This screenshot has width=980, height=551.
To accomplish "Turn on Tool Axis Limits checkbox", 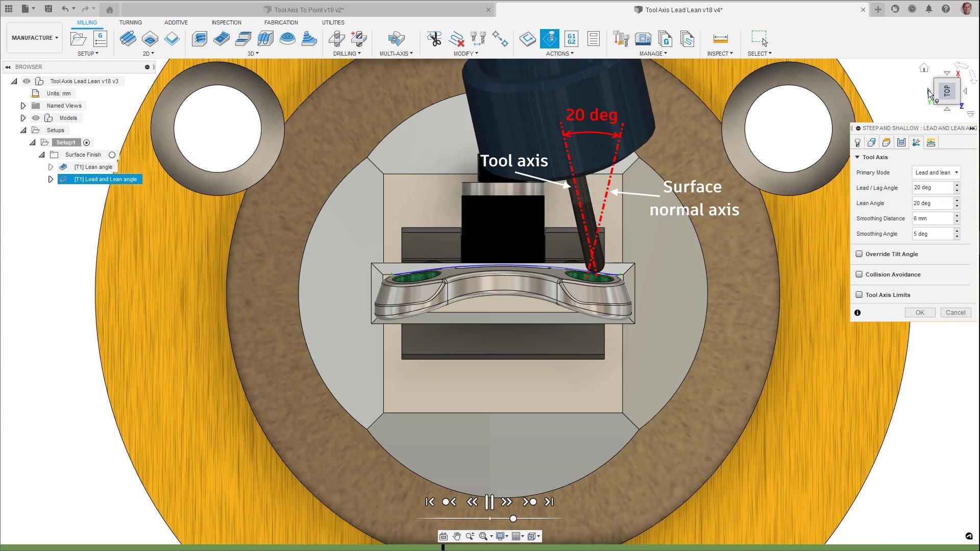I will pyautogui.click(x=859, y=295).
